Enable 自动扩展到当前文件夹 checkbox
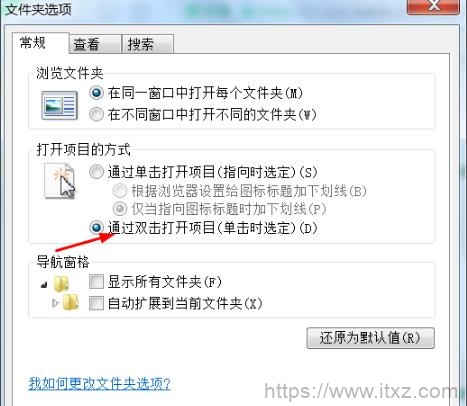467x406 pixels. tap(96, 303)
